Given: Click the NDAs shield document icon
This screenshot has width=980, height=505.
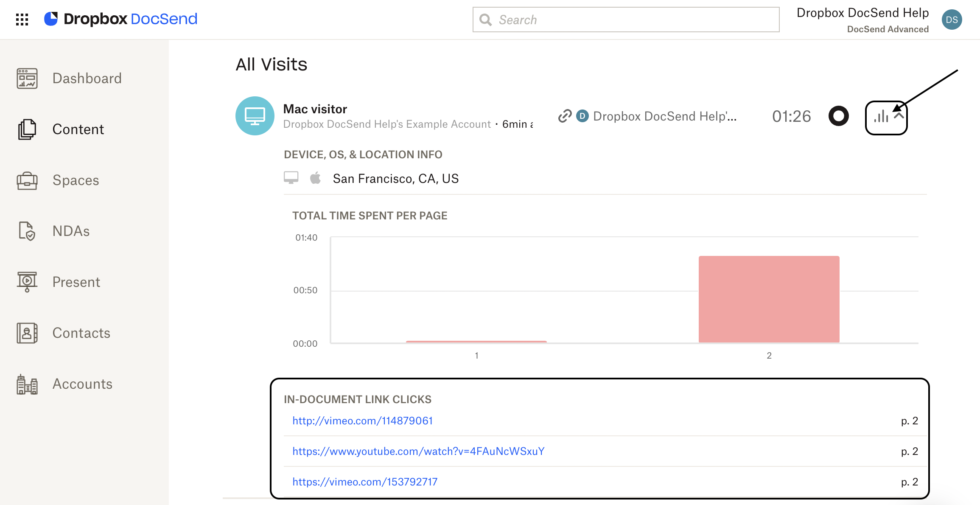Looking at the screenshot, I should point(27,231).
